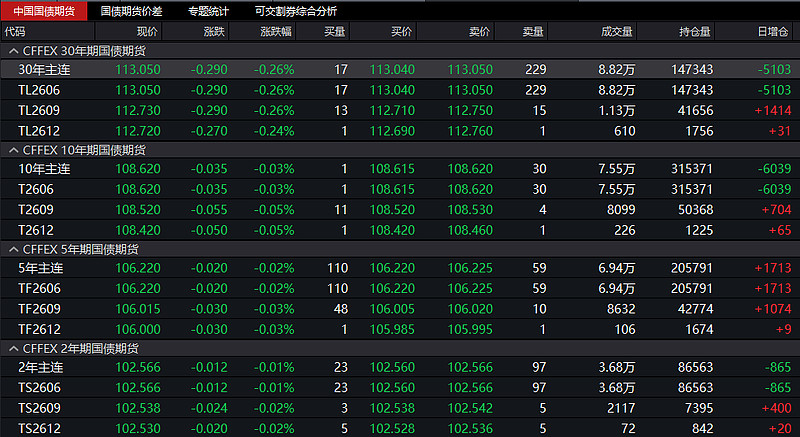The height and width of the screenshot is (437, 800).
Task: Collapse the CFFEX 5年期国债期货 group
Action: [14, 249]
